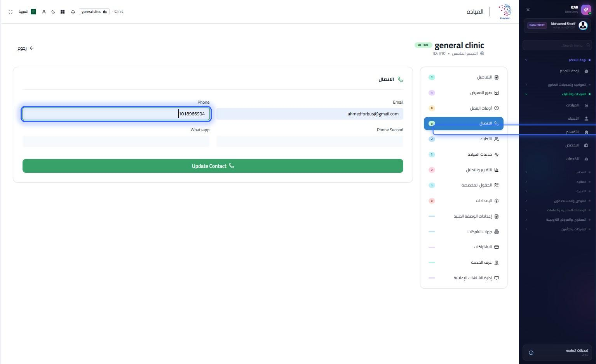Click the Update Contact button
This screenshot has height=364, width=596.
213,166
